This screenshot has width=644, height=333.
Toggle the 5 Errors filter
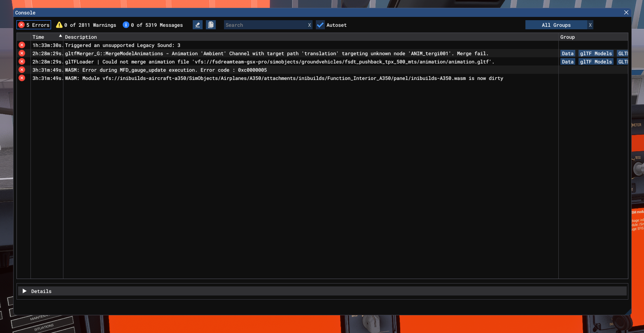(x=34, y=25)
